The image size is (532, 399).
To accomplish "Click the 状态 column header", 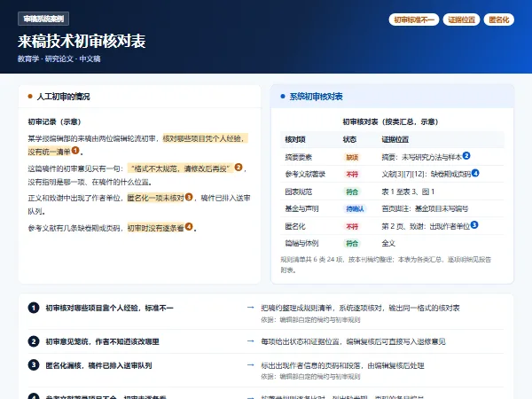I will coord(349,139).
